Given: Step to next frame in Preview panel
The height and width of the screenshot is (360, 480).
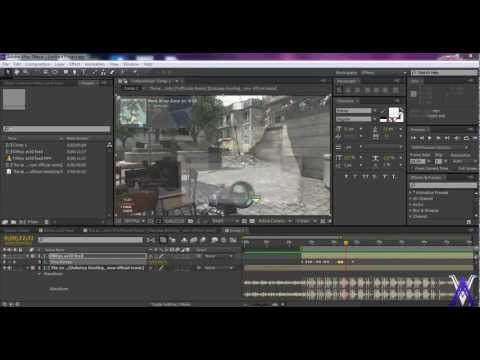Looking at the screenshot, I should [x=439, y=138].
